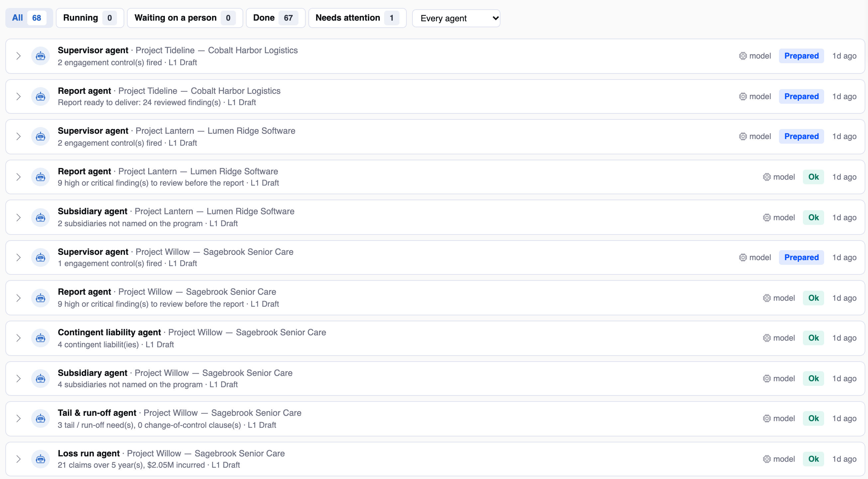Click model chip icon on Tail & run-off row
This screenshot has width=868, height=479.
(x=767, y=418)
